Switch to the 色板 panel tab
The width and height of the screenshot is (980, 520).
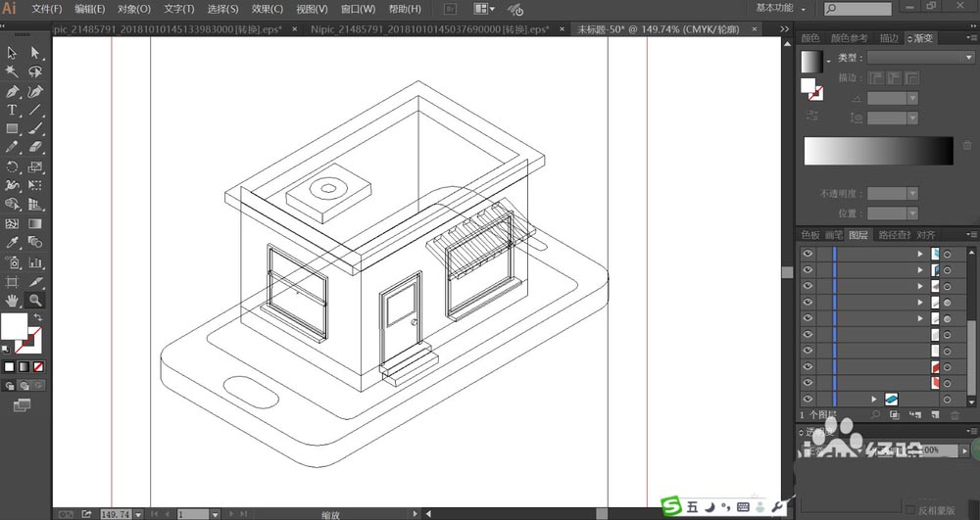coord(810,235)
